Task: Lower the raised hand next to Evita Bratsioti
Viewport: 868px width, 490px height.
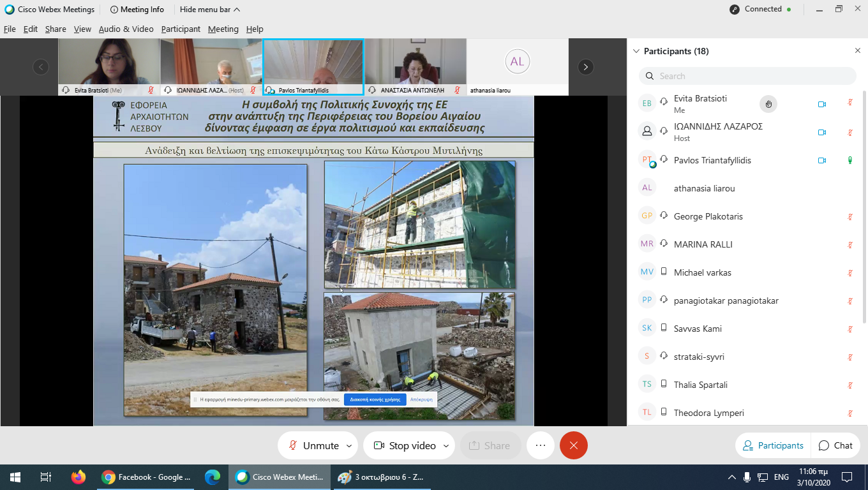Action: coord(768,104)
